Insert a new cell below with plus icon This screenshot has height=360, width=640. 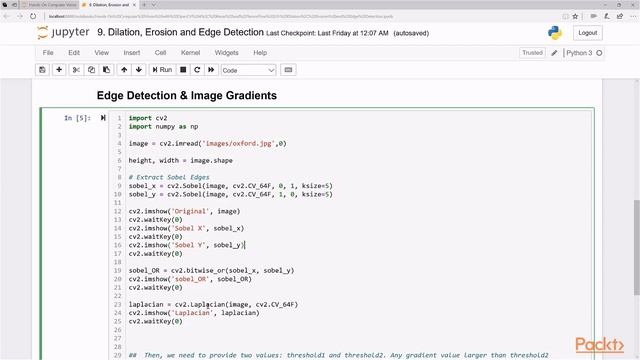pos(59,70)
